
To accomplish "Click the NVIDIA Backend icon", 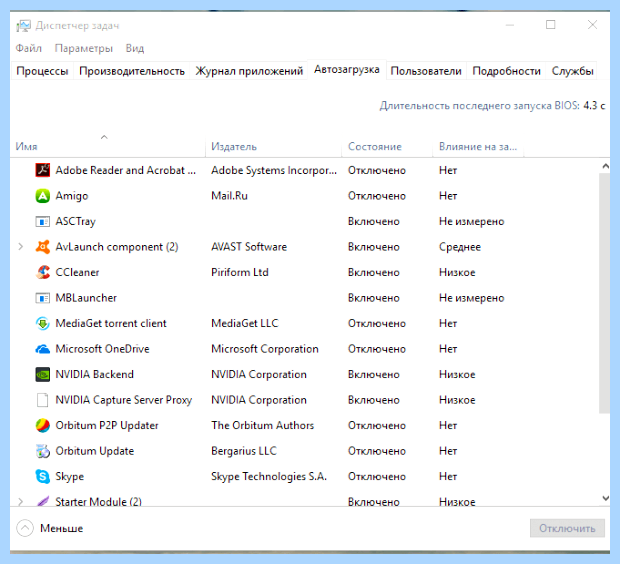I will point(43,374).
